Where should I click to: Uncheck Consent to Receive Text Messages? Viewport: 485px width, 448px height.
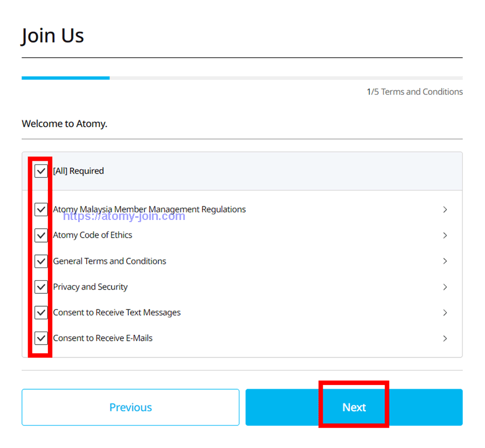[41, 313]
